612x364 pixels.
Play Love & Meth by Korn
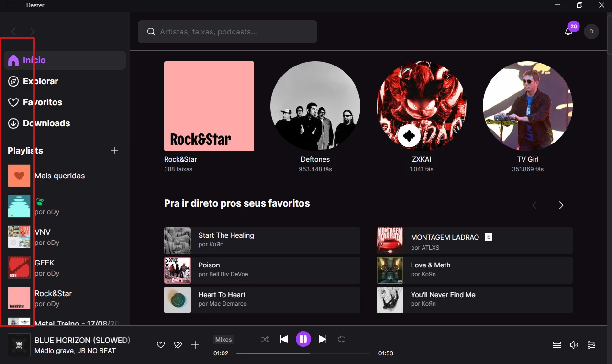click(x=475, y=270)
